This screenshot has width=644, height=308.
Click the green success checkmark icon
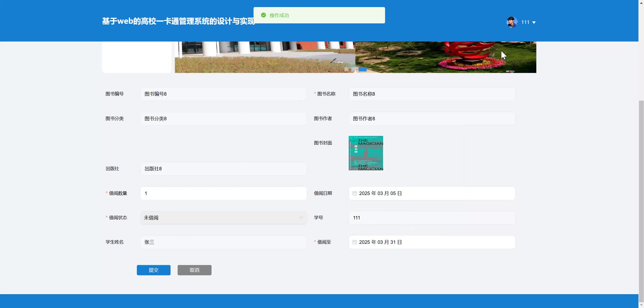pos(263,15)
